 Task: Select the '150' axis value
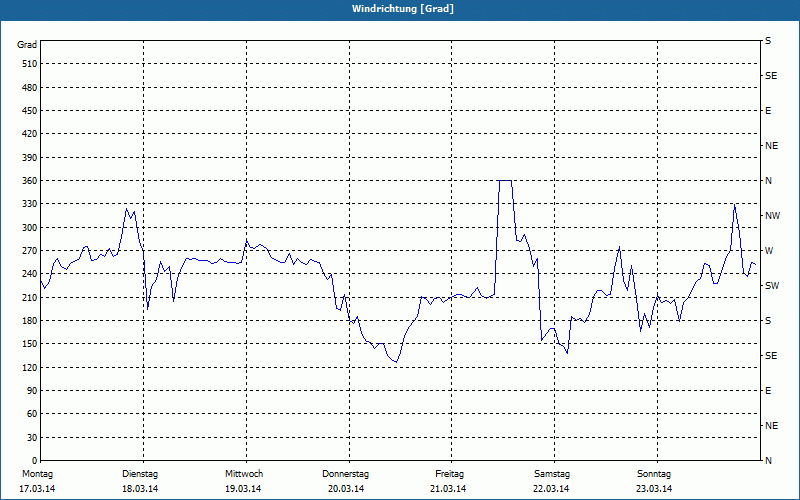(30, 344)
